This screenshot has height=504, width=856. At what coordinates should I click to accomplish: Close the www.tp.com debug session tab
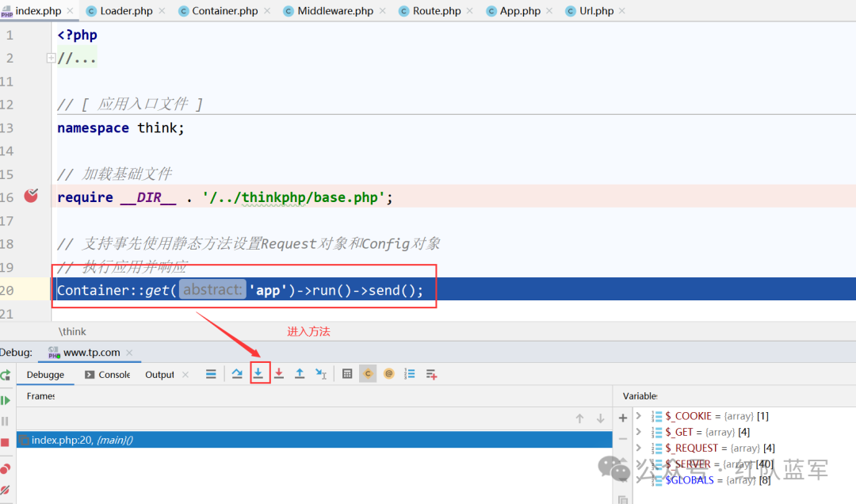[x=129, y=353]
